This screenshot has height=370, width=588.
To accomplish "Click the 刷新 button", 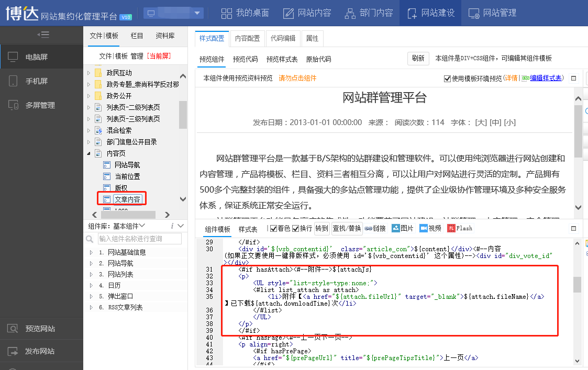I will coord(418,59).
